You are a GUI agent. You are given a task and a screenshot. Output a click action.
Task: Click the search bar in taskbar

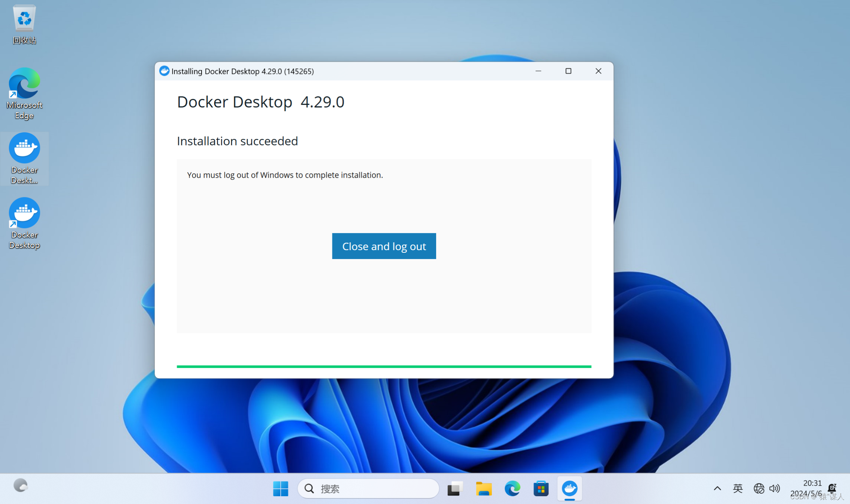click(x=368, y=488)
